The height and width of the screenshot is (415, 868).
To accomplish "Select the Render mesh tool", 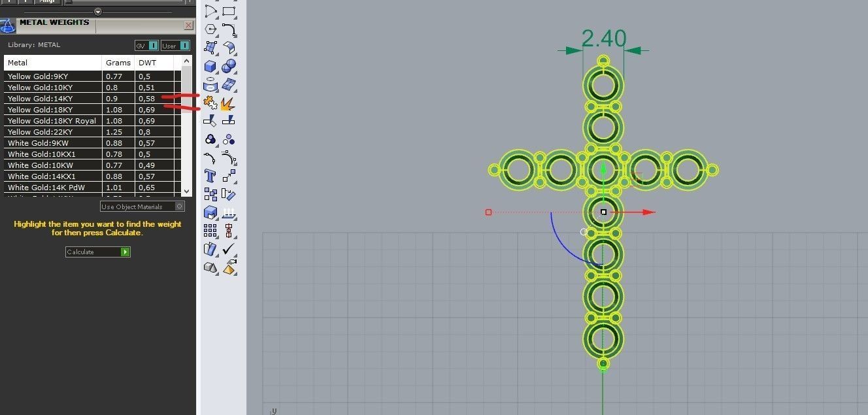I will pyautogui.click(x=210, y=267).
